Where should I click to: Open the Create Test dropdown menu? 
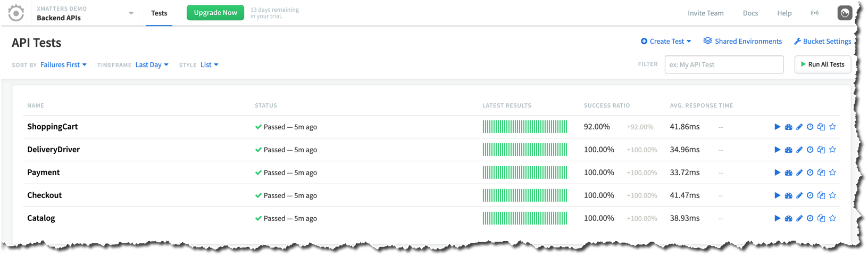coord(666,42)
